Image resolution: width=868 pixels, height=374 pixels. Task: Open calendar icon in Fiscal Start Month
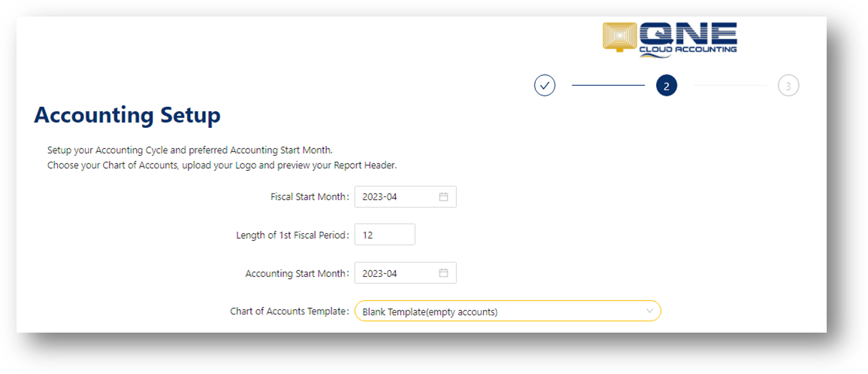(x=443, y=196)
